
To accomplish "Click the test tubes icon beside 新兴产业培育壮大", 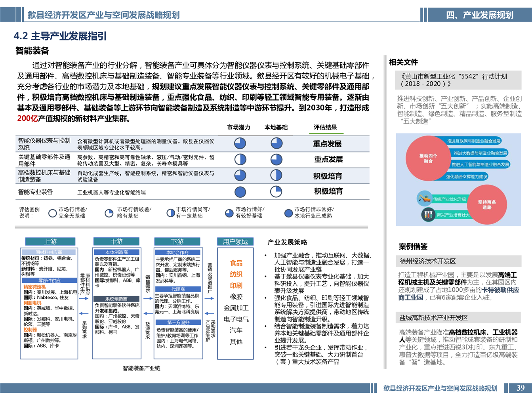I will pyautogui.click(x=428, y=215).
